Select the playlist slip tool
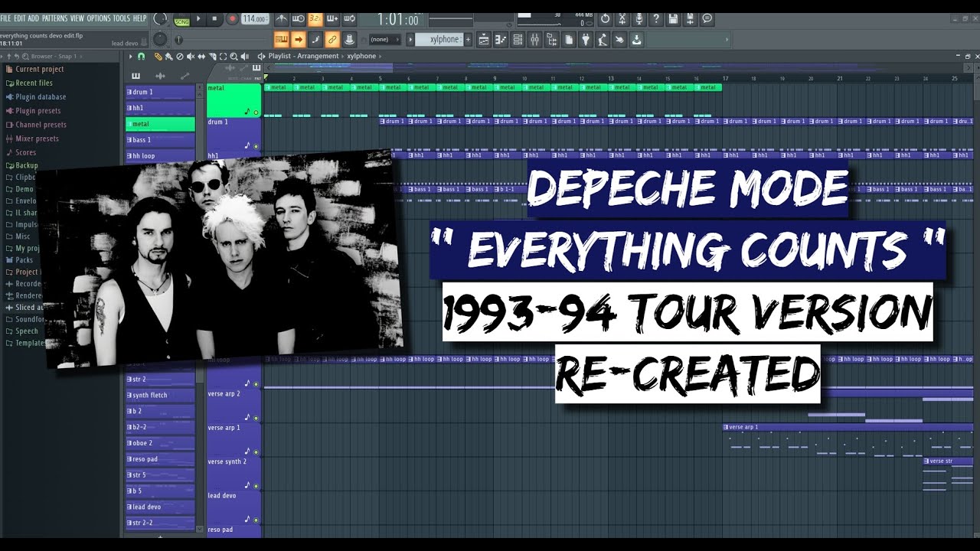 201,56
